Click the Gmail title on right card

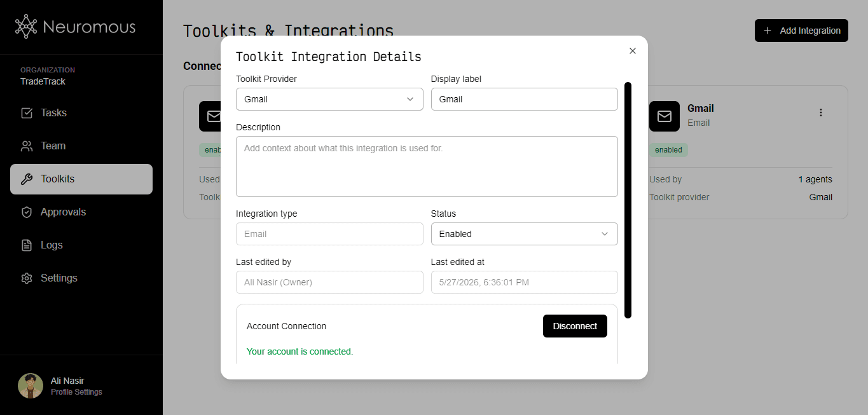coord(701,108)
